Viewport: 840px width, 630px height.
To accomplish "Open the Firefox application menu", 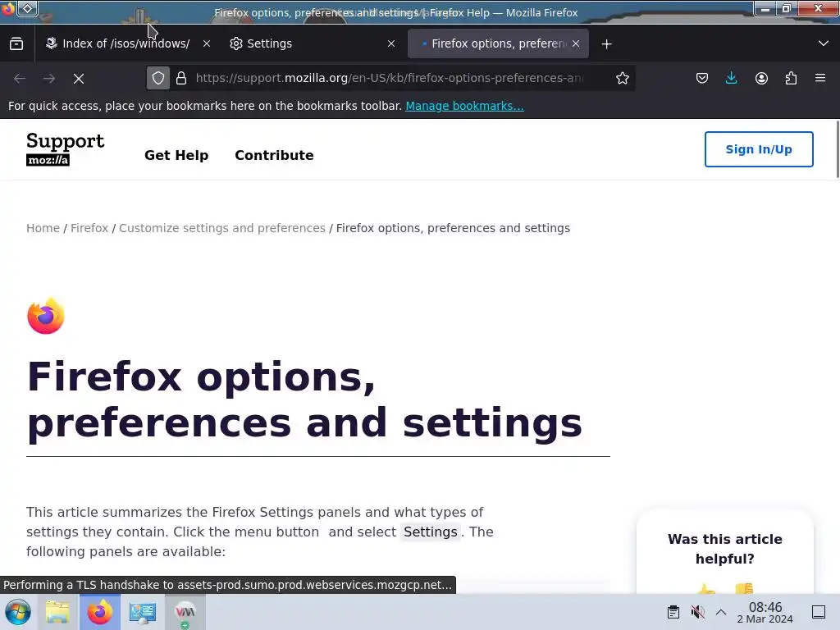I will tap(820, 78).
